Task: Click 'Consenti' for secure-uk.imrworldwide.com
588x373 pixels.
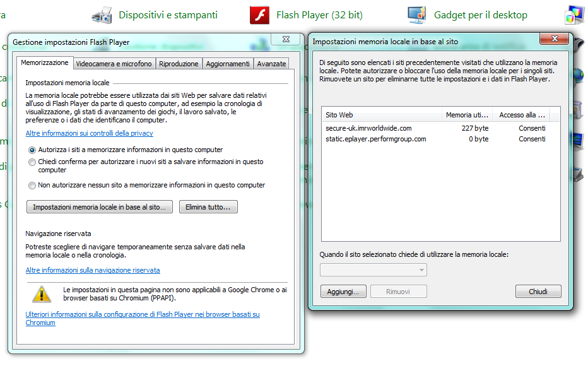Action: (x=532, y=128)
